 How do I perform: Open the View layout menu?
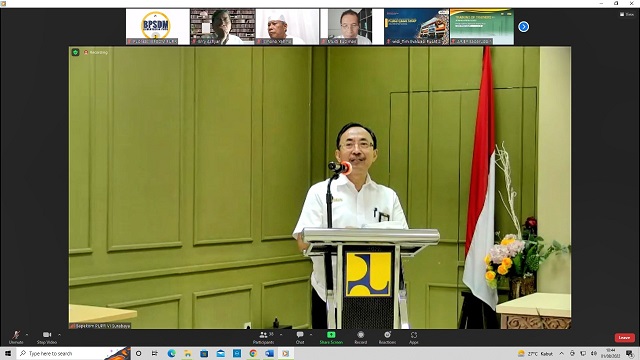click(627, 14)
